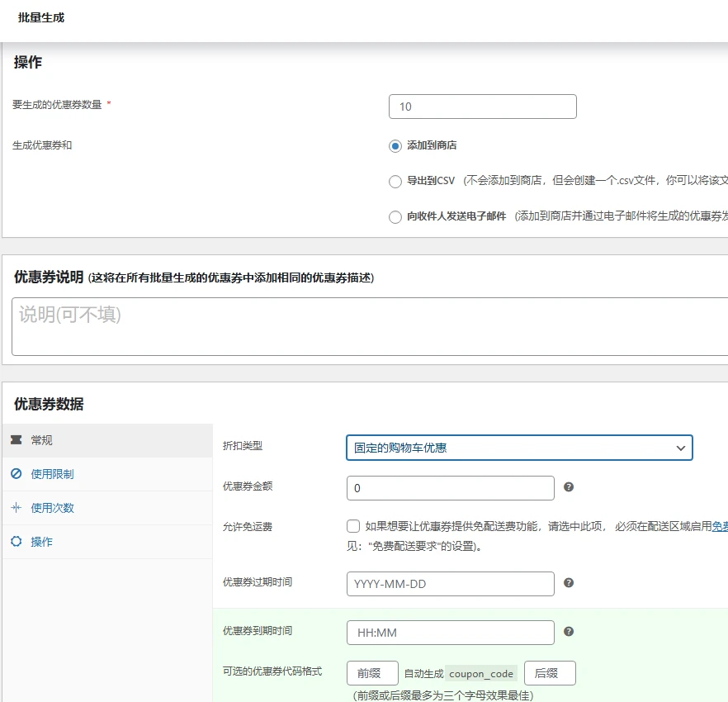728x702 pixels.
Task: Select the 添加到商店 radio button
Action: click(x=396, y=145)
